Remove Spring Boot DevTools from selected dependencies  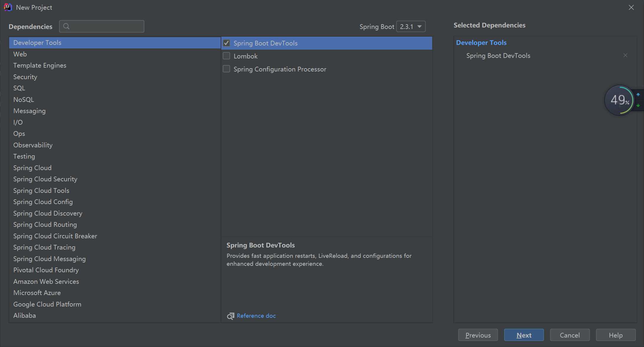click(x=625, y=56)
